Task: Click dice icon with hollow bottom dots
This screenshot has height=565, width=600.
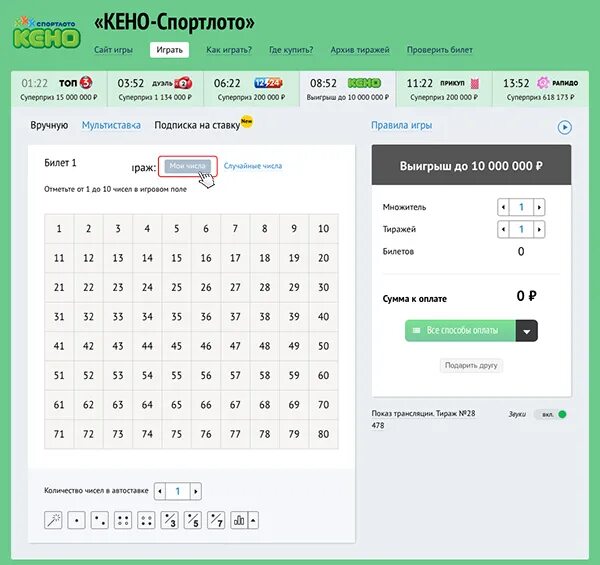Action: (123, 520)
